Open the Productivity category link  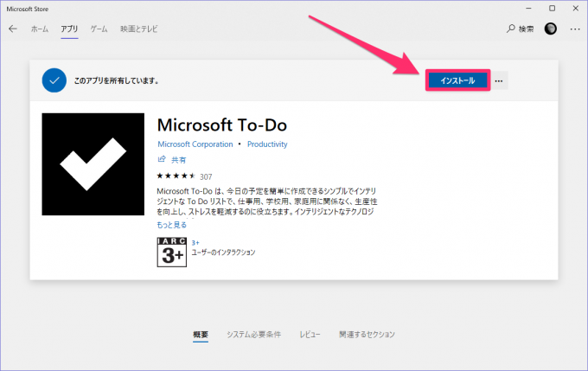[267, 144]
